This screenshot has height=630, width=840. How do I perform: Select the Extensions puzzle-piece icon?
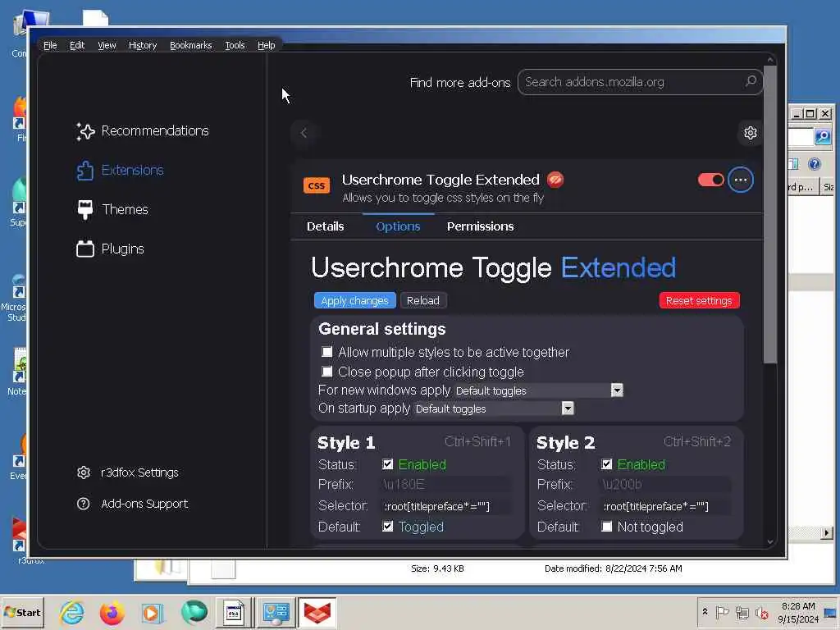(85, 171)
